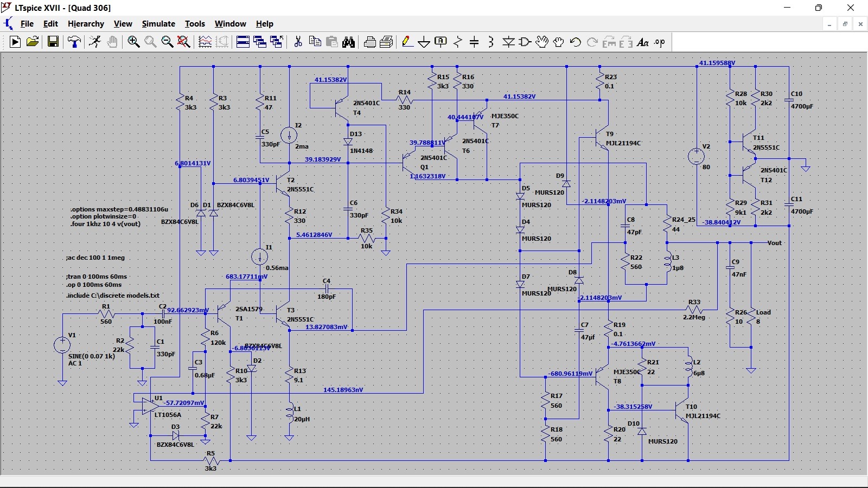The image size is (868, 488).
Task: Click the 41.159588V supply voltage readout
Action: (717, 63)
